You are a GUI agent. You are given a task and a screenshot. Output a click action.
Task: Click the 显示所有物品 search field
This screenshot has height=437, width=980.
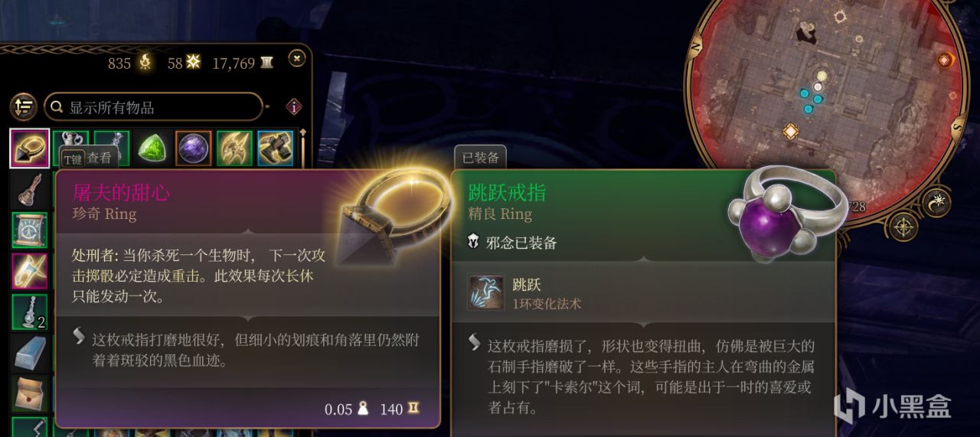[x=153, y=106]
